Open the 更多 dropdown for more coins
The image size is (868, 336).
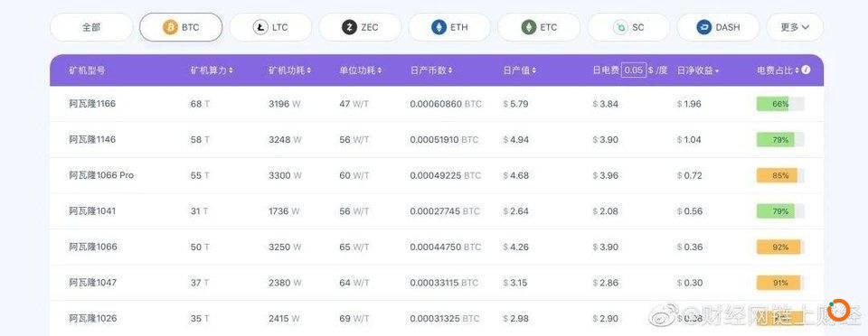coord(795,27)
